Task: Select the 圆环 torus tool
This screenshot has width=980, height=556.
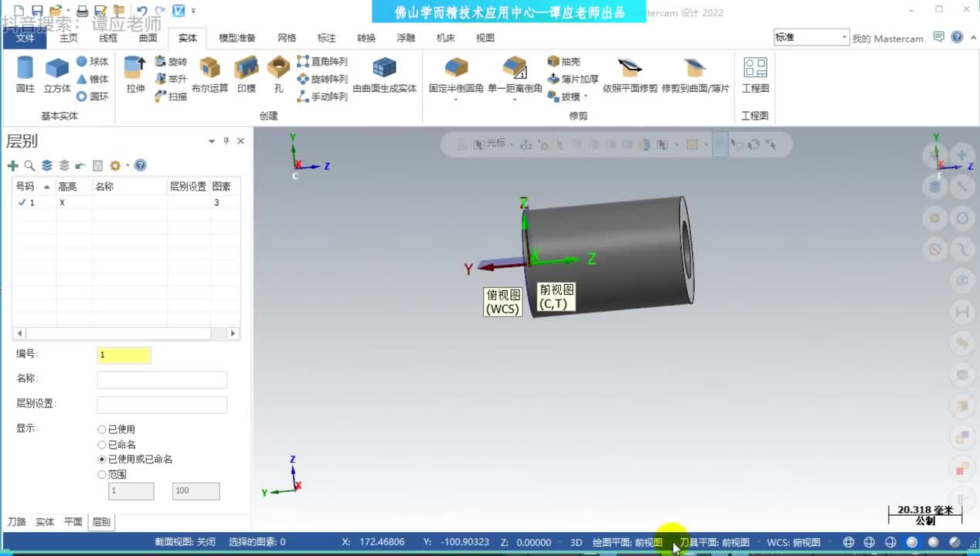Action: [92, 97]
